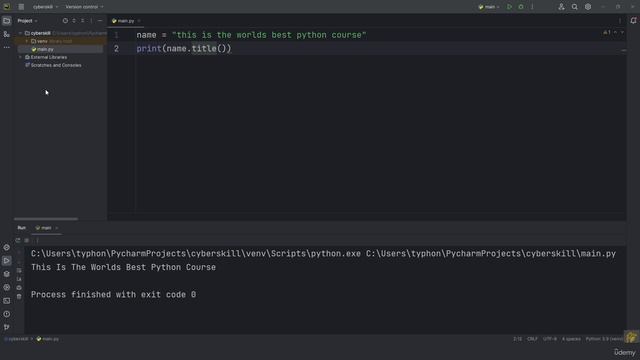This screenshot has height=360, width=640.
Task: Open editor tabs options menu
Action: click(x=620, y=21)
